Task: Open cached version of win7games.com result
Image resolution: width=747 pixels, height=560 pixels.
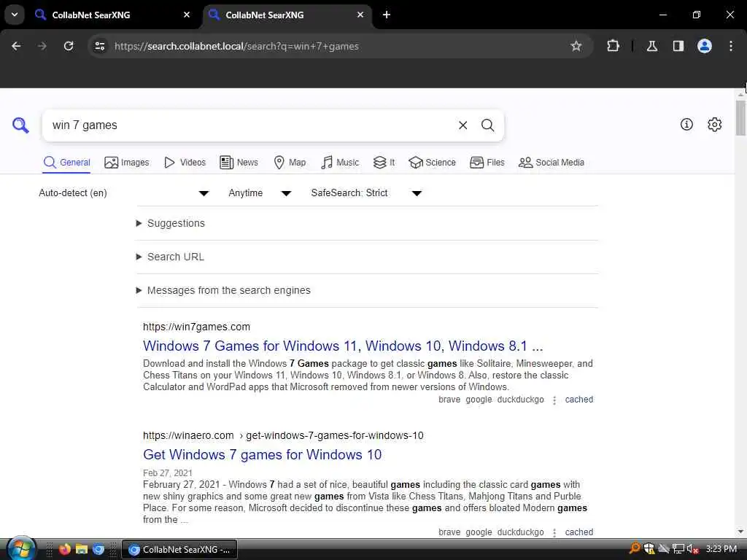Action: [x=578, y=400]
